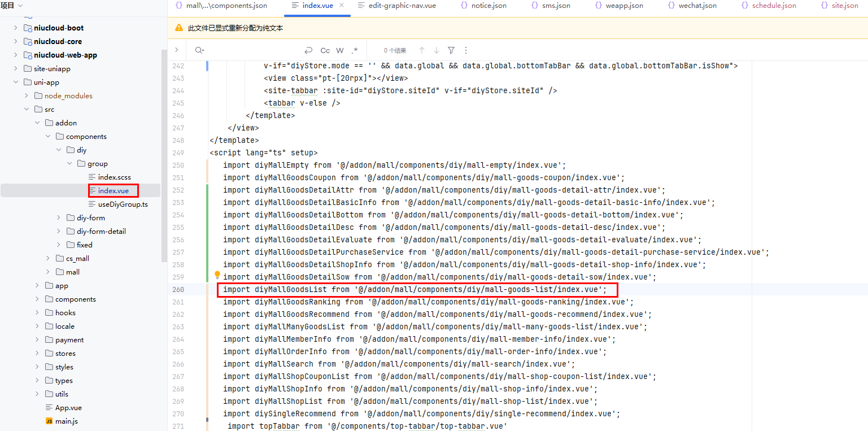Switch to the edit-graphic-nav.vue tab

point(397,6)
